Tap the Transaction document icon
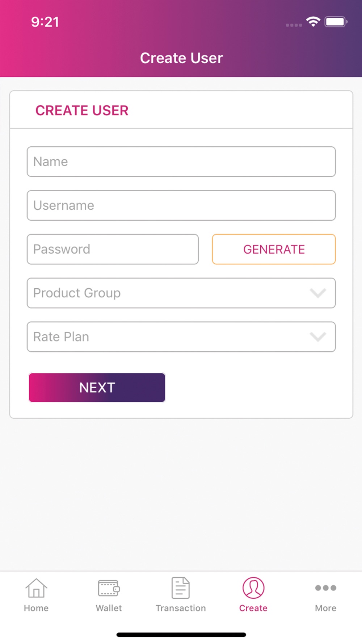The image size is (362, 644). (181, 587)
